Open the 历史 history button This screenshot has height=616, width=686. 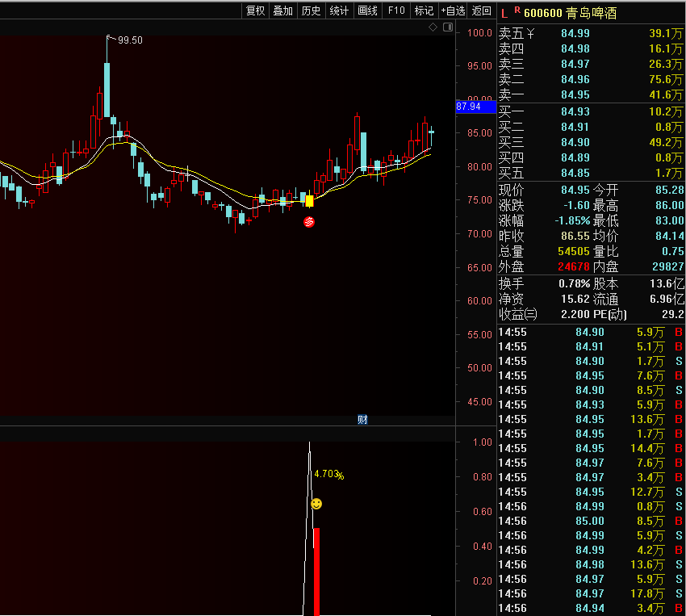311,10
